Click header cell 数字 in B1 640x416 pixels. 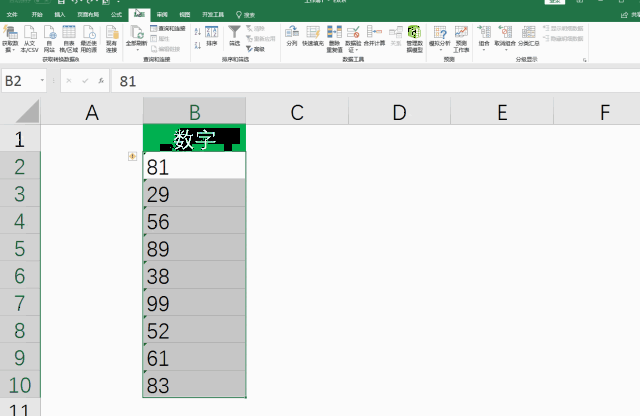tap(194, 138)
